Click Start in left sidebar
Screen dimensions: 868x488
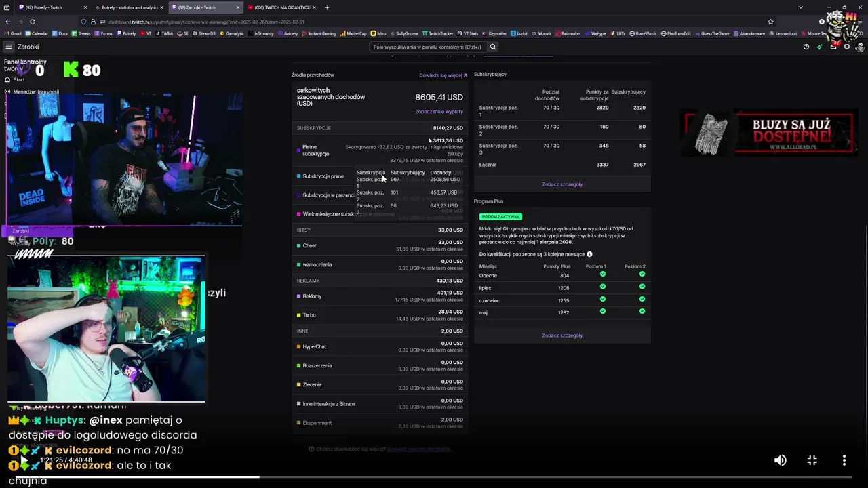click(x=14, y=79)
